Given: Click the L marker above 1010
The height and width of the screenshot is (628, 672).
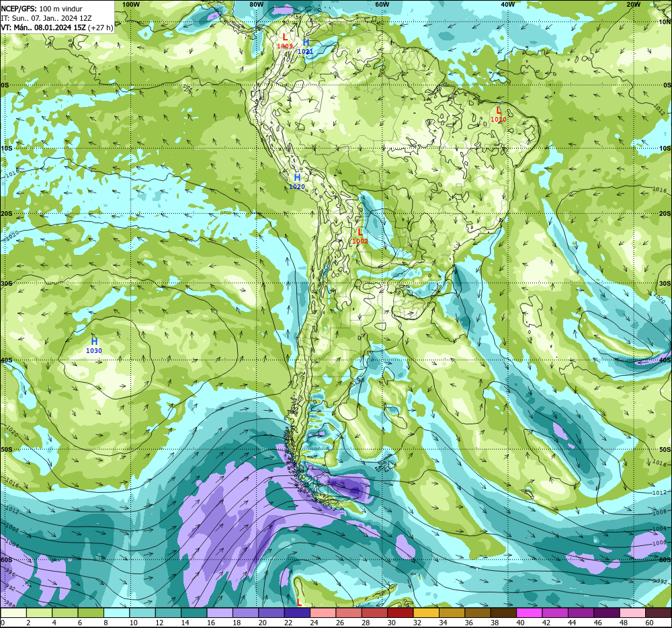Looking at the screenshot, I should click(x=499, y=110).
